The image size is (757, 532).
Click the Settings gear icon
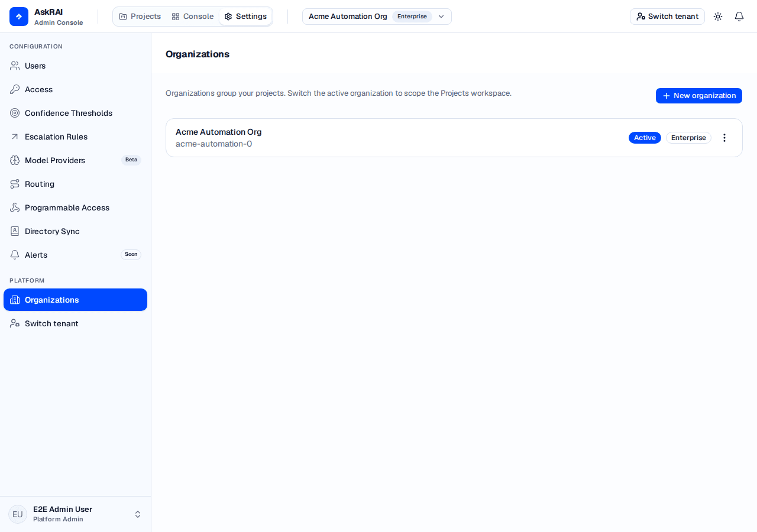228,17
